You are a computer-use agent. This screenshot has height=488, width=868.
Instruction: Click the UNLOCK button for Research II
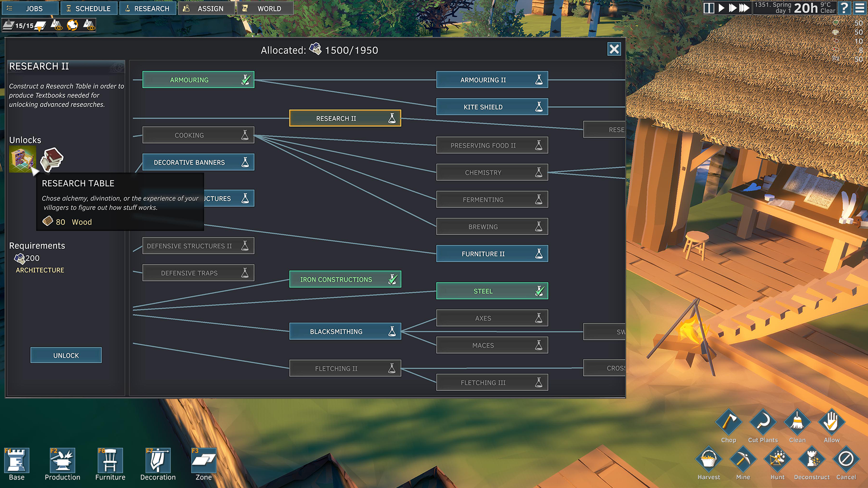[65, 355]
